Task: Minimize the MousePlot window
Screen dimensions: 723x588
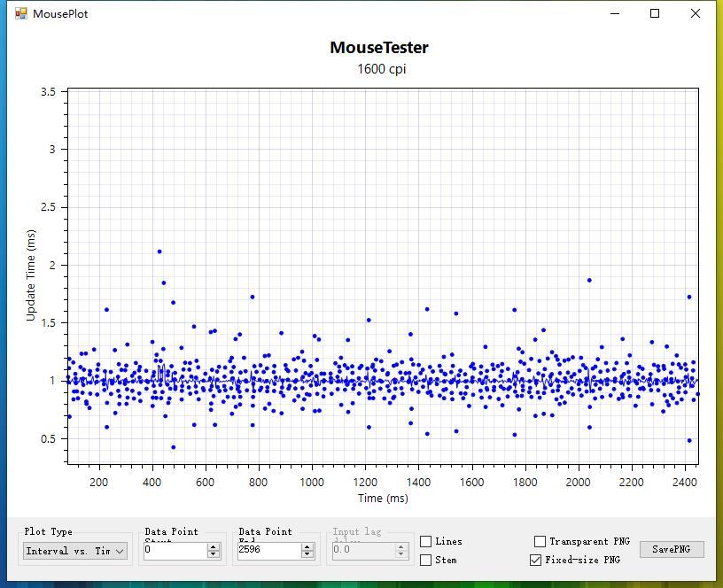Action: point(615,13)
